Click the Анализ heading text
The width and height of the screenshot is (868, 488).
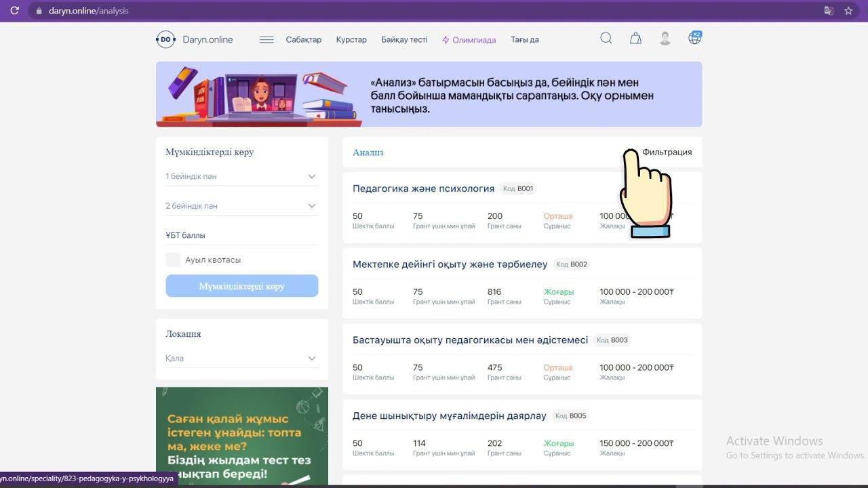click(368, 152)
